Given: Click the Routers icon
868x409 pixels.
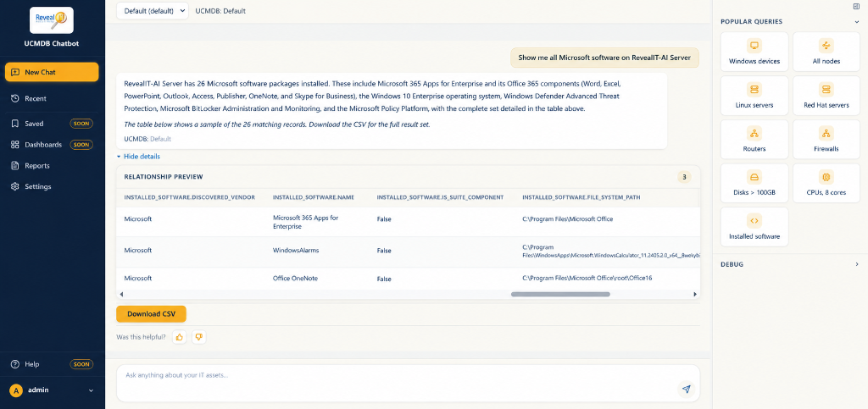Looking at the screenshot, I should coord(754,133).
